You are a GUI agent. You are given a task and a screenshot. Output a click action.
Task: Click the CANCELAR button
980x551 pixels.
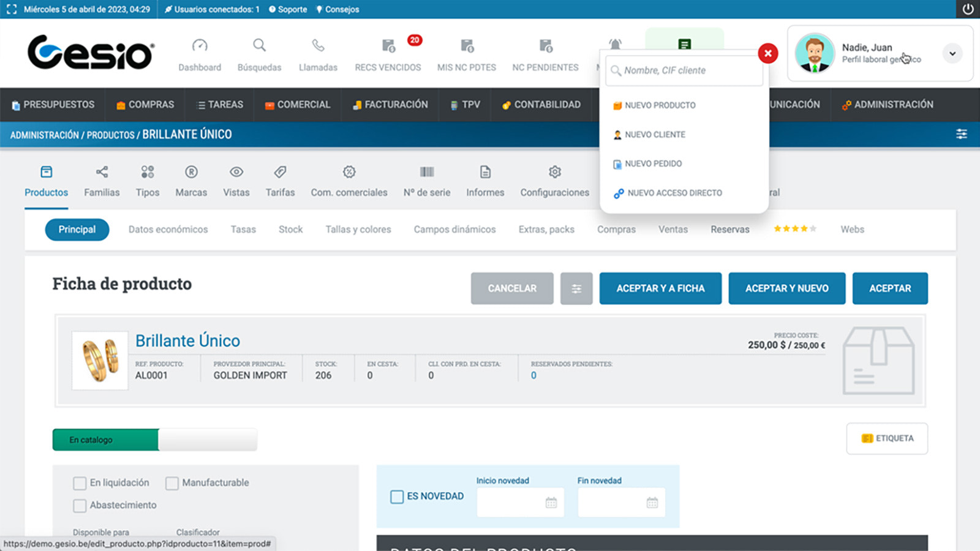tap(512, 288)
